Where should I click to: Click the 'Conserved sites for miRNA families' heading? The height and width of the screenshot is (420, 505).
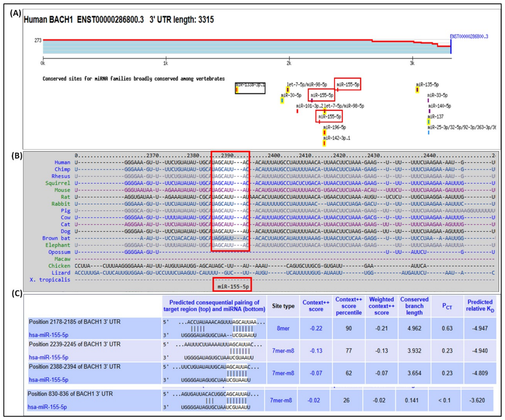(x=134, y=79)
